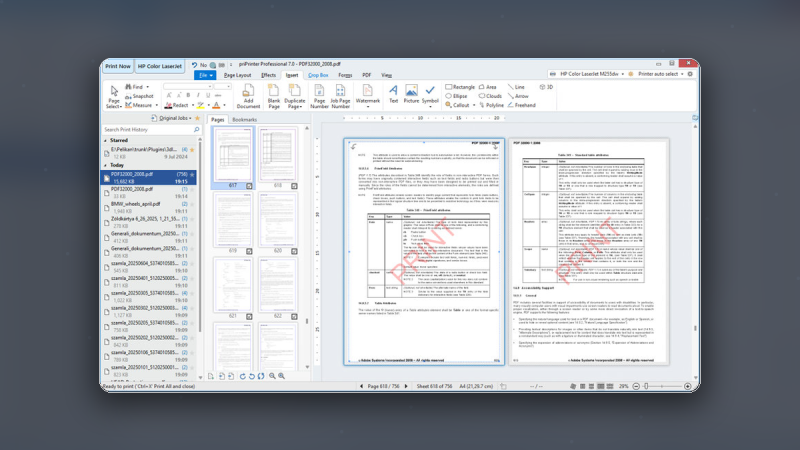Select page 620 thumbnail
Image resolution: width=800 pixels, height=450 pixels.
click(278, 223)
